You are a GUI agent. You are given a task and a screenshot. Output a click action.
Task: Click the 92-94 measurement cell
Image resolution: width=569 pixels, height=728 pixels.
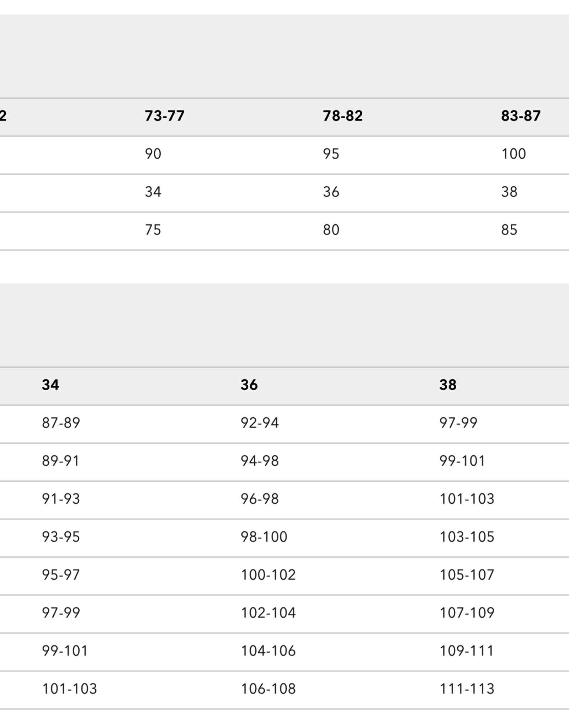[260, 423]
